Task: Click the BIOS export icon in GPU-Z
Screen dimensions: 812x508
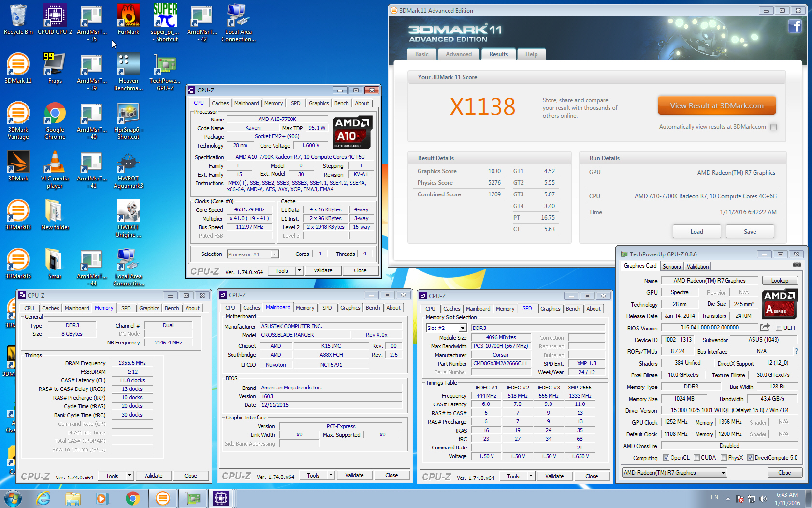Action: (765, 328)
